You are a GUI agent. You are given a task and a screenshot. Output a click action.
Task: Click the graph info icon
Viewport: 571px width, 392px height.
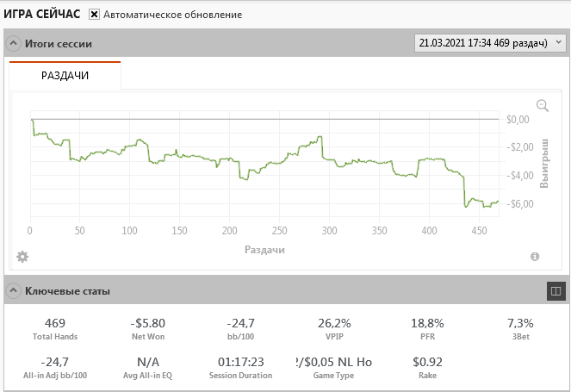click(535, 256)
